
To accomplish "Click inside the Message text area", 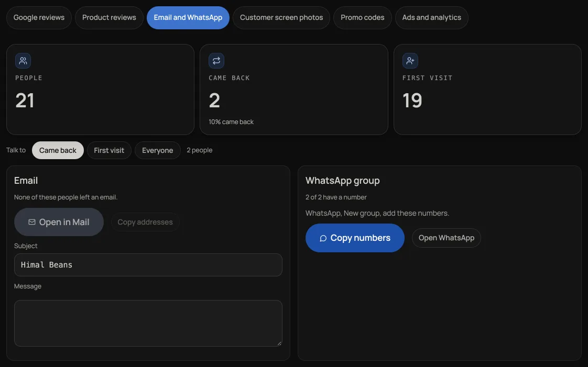I will (148, 323).
